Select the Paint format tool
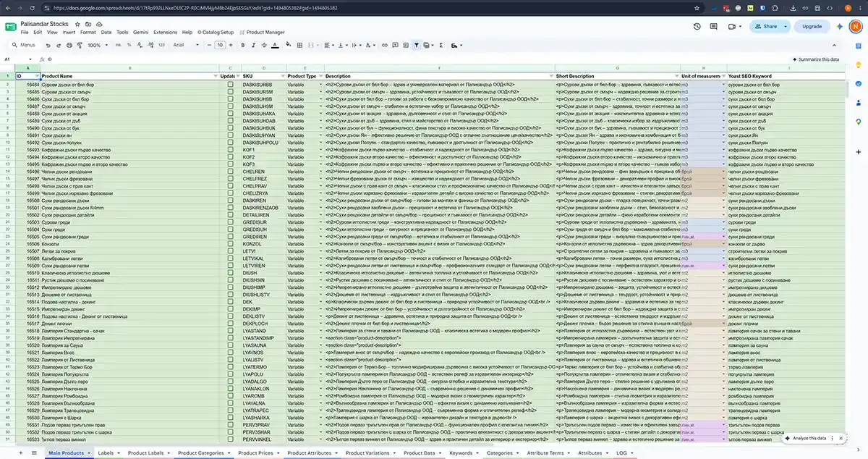868x459 pixels. [79, 45]
